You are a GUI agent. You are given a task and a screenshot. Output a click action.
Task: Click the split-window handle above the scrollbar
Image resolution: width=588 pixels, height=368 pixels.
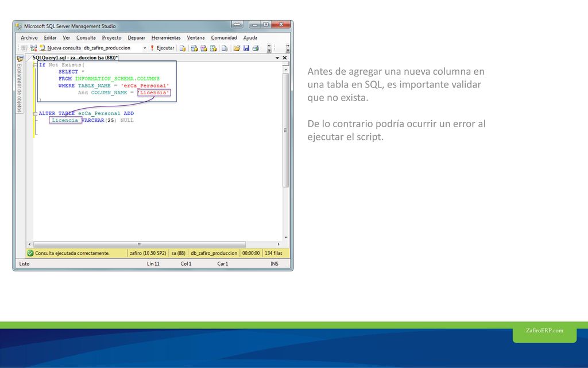coord(286,64)
